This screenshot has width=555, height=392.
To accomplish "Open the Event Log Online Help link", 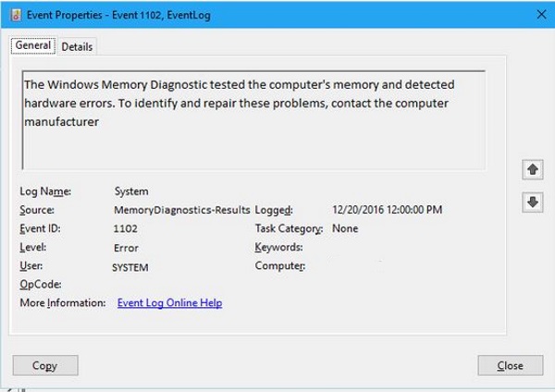I will tap(169, 303).
